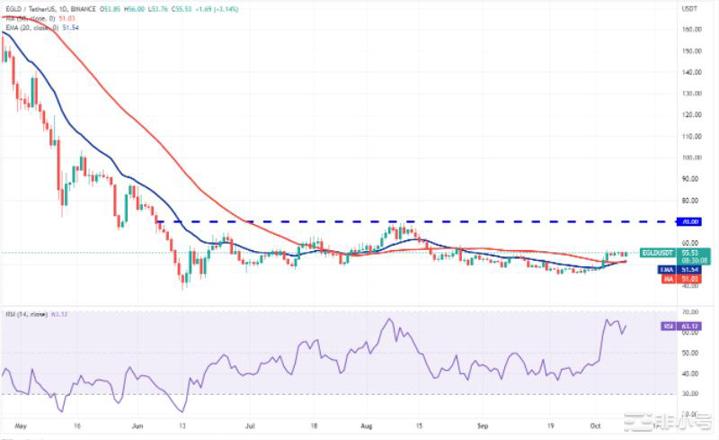Image resolution: width=719 pixels, height=440 pixels.
Task: Select the blue dashed horizontal resistance line
Action: click(400, 221)
